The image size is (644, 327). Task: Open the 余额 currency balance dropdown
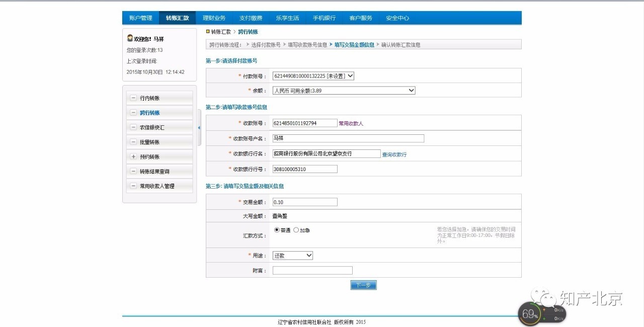[344, 91]
